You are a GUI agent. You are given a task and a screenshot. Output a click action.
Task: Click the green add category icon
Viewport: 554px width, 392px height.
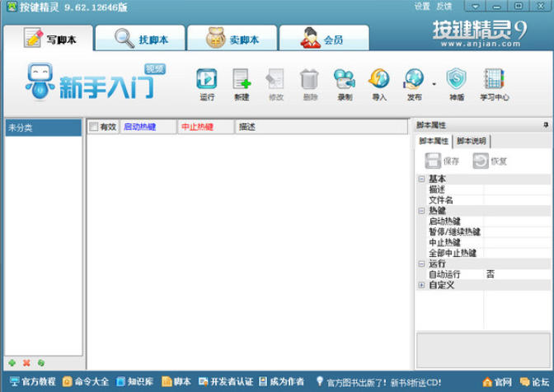pos(12,362)
